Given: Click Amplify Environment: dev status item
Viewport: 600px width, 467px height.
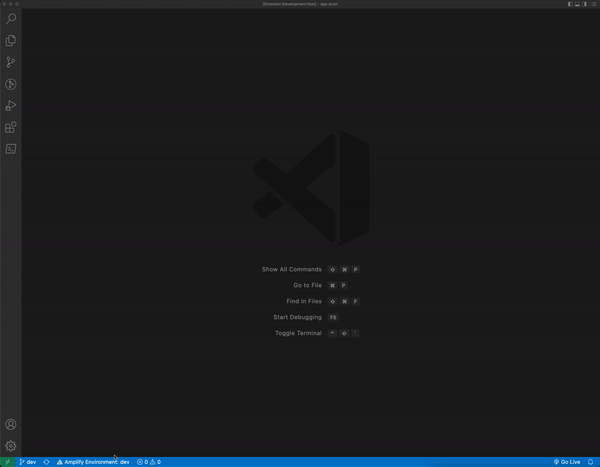Looking at the screenshot, I should pos(93,462).
